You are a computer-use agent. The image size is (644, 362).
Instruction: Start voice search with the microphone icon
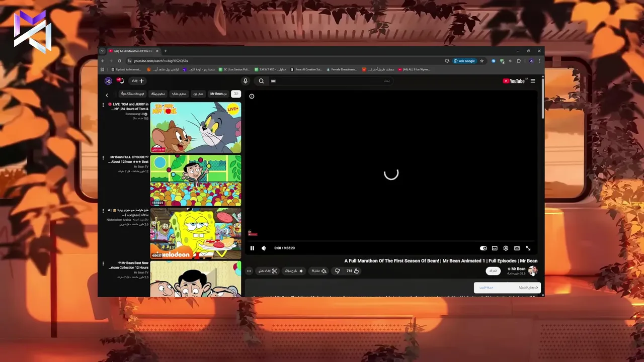click(246, 81)
